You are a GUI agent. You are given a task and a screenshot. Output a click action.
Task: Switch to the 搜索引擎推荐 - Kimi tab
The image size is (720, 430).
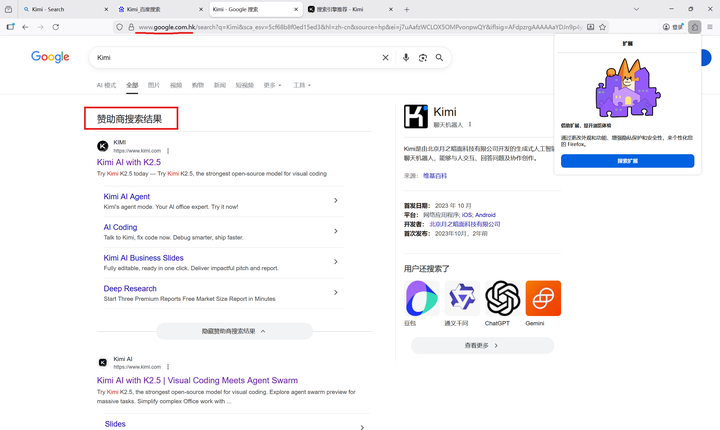tap(350, 9)
